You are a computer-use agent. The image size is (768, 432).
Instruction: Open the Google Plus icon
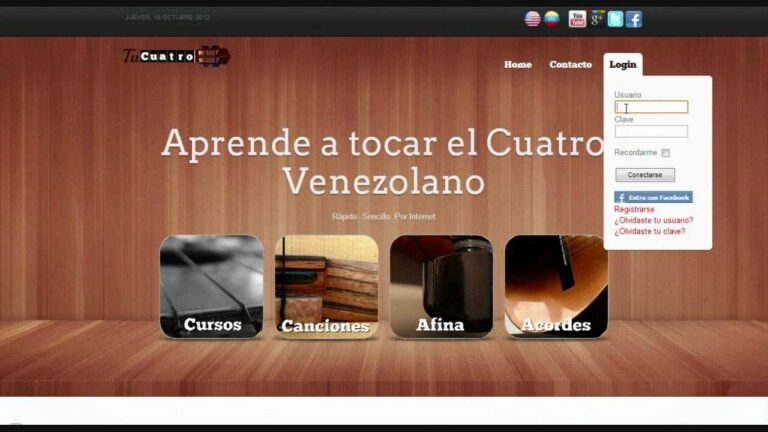(x=596, y=19)
